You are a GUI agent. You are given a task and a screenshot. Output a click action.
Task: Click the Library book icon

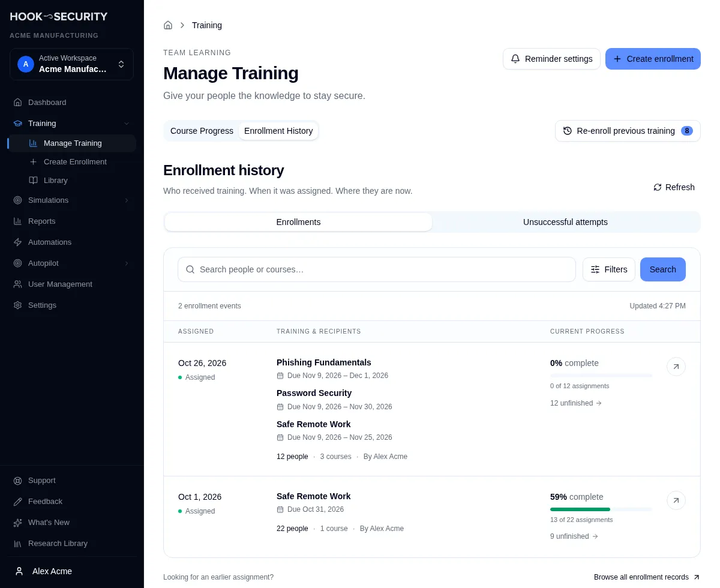point(33,181)
